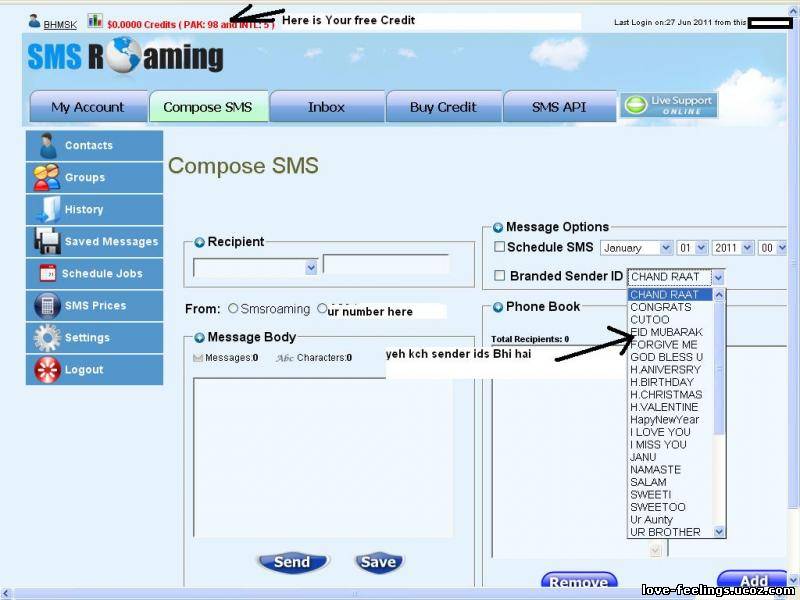The image size is (800, 600).
Task: Collapse the Branded Sender ID dropdown
Action: [718, 277]
